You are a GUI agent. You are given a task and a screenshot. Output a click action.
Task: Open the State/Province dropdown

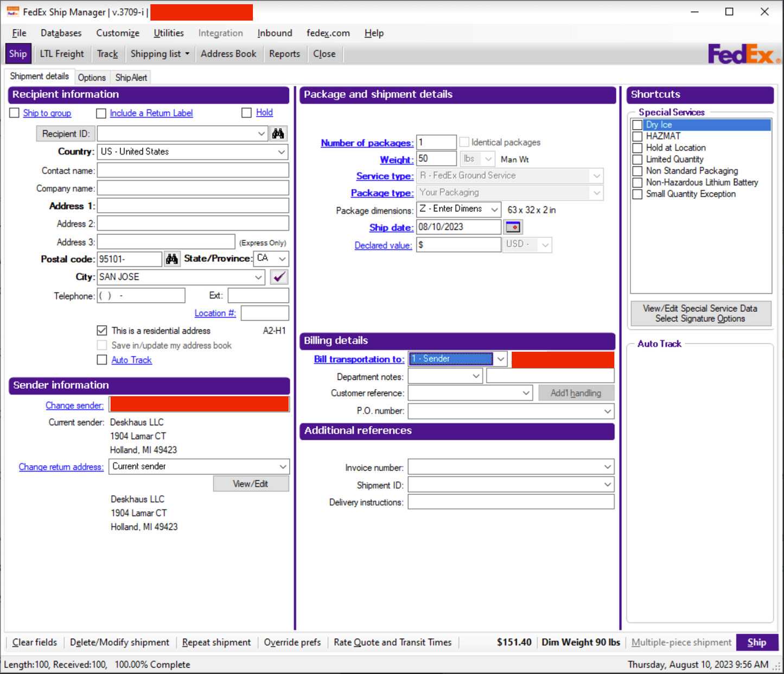coord(282,259)
